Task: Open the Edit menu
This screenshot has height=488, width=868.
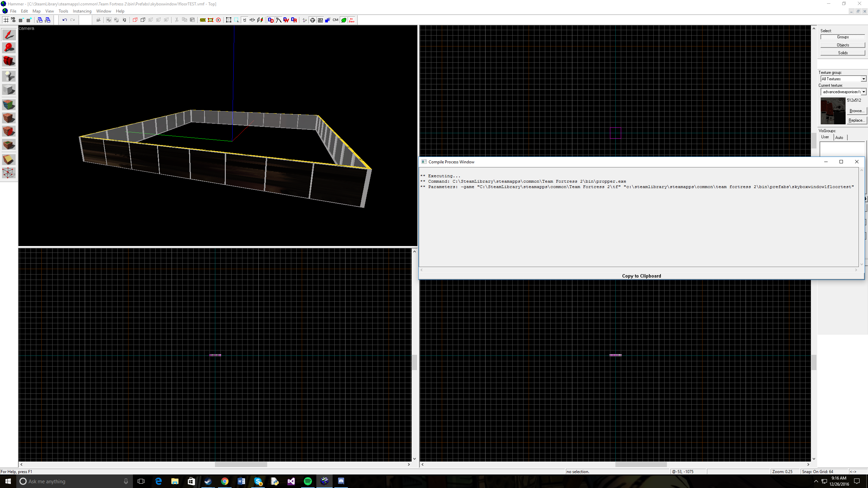Action: [24, 11]
